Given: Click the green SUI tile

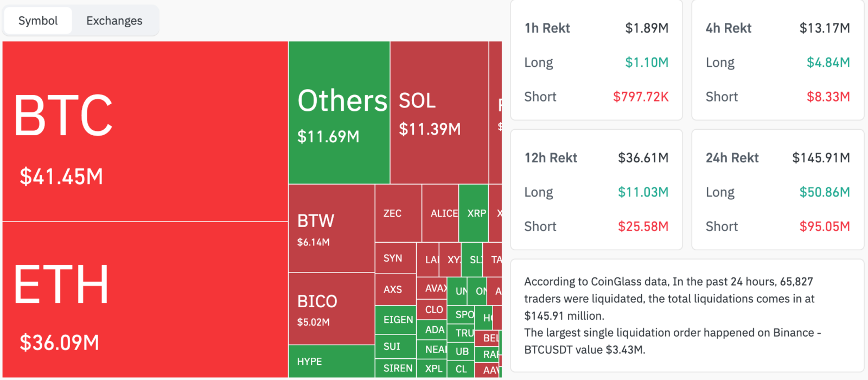Looking at the screenshot, I should tap(395, 346).
